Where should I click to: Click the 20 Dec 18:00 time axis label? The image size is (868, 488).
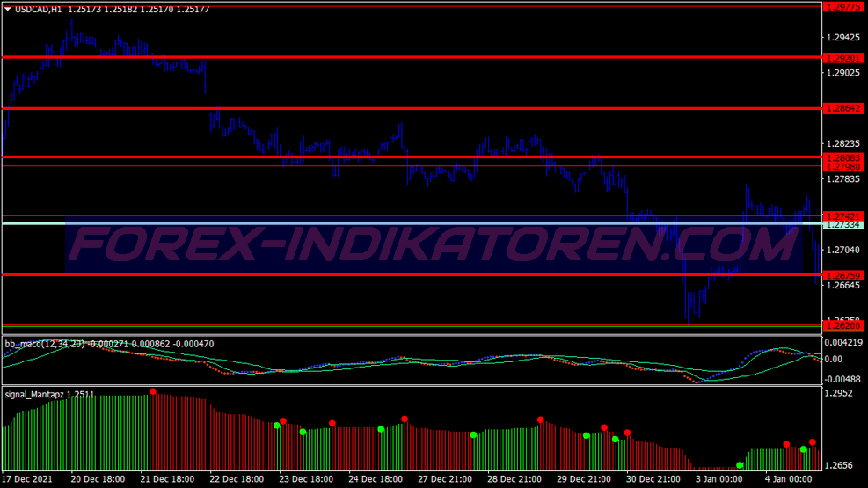98,479
